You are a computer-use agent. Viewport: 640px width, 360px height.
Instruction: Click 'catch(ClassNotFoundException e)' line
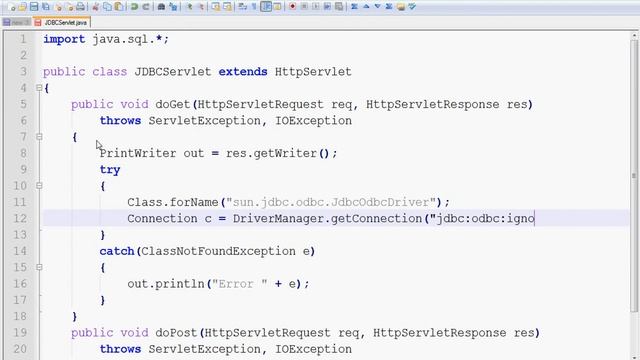coord(207,251)
